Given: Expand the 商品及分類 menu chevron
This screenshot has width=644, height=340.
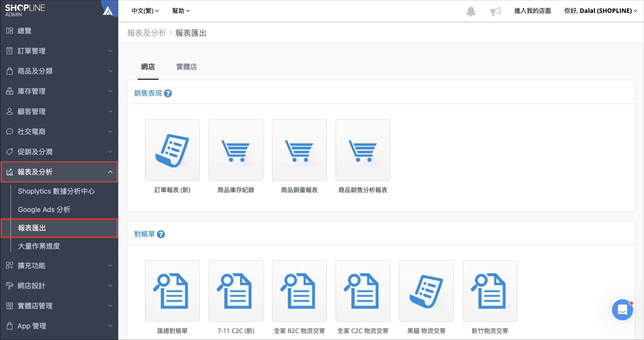Looking at the screenshot, I should tap(110, 71).
